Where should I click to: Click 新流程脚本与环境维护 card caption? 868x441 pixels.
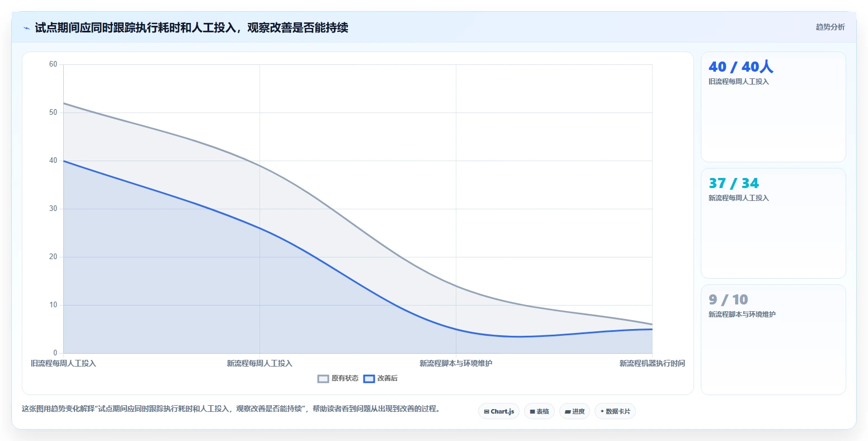(x=742, y=315)
